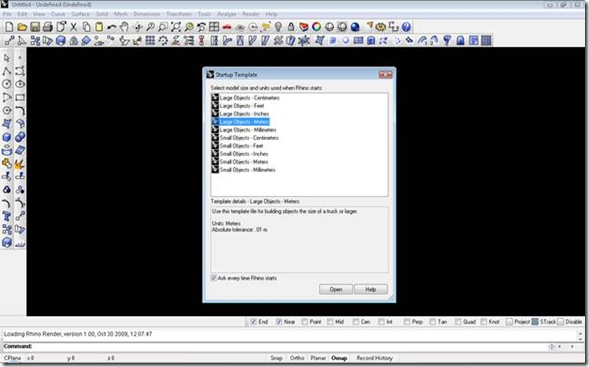589x367 pixels.
Task: Click the polar array circle icon
Action: [163, 40]
